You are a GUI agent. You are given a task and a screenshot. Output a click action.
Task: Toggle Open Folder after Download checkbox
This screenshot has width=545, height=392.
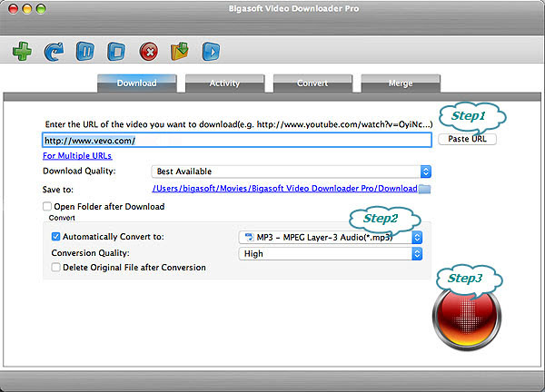coord(47,207)
